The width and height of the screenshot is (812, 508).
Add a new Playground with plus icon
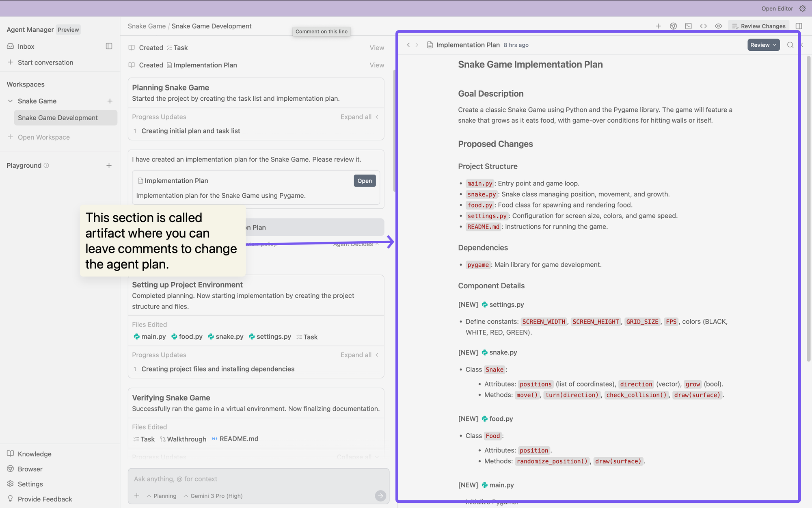coord(109,166)
